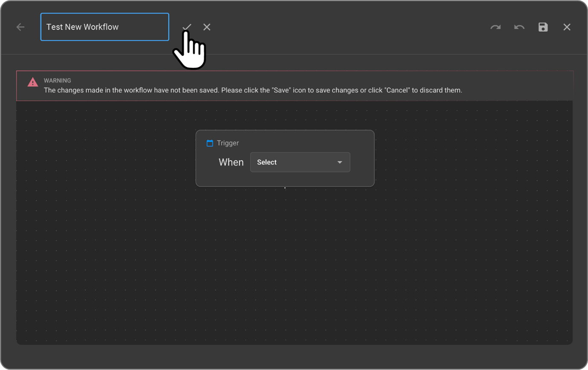
Task: Click the Trigger label in the node
Action: [228, 143]
